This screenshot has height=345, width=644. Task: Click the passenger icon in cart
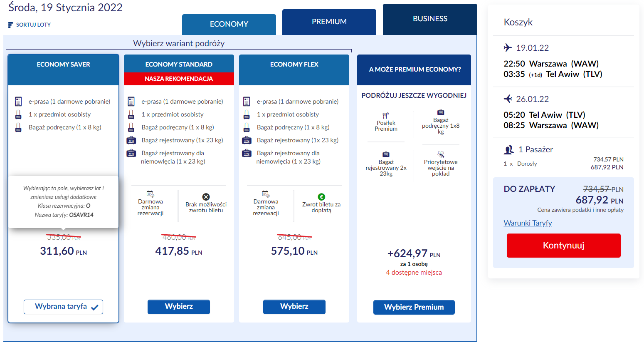(508, 150)
